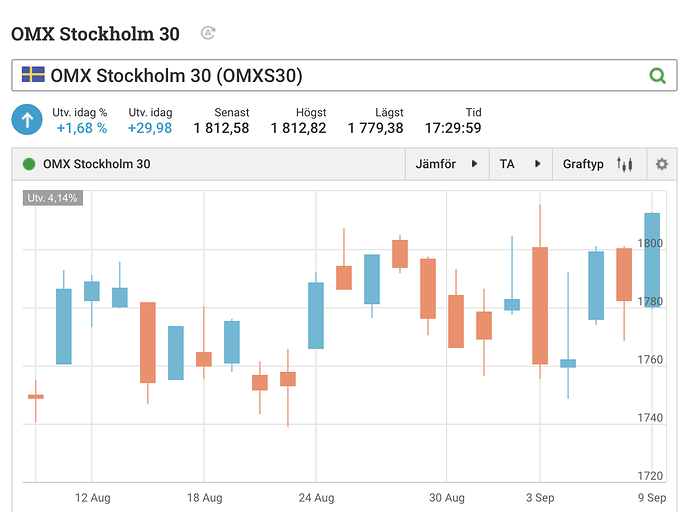690x512 pixels.
Task: Click the Swedish flag icon in search box
Action: pos(33,75)
